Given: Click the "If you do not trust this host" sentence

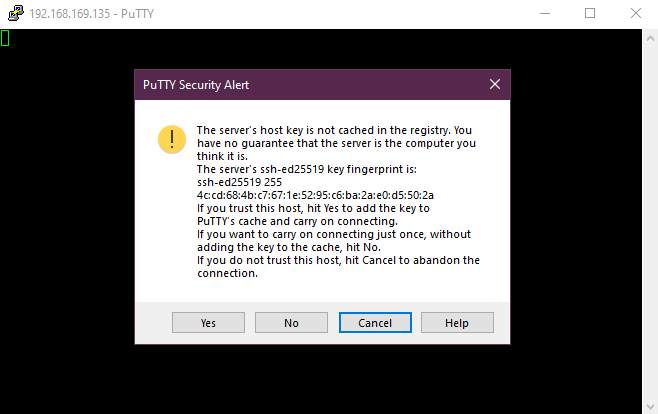Looking at the screenshot, I should [338, 260].
